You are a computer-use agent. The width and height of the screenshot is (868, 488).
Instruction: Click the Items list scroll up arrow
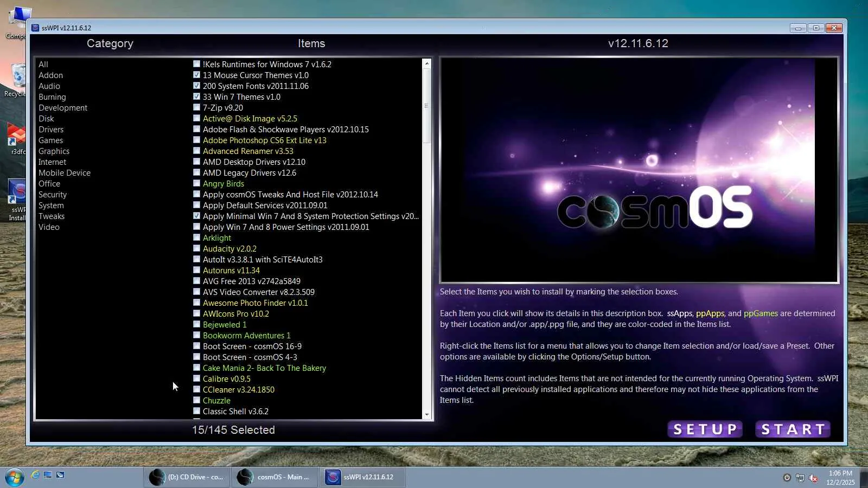(427, 63)
